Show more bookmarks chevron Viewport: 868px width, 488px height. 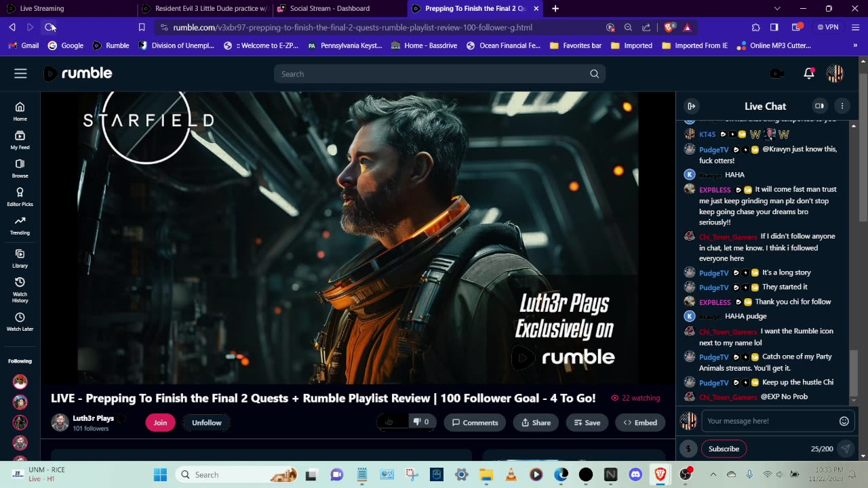click(855, 45)
